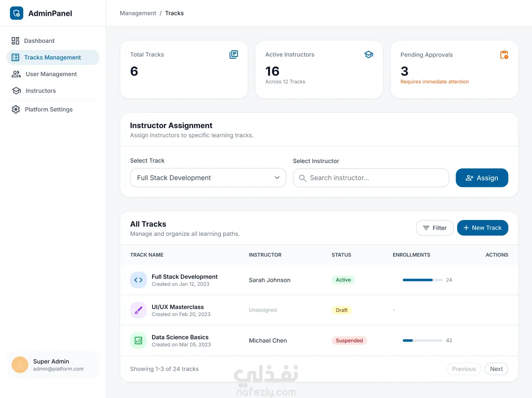Click the Full Stack Development code icon

[138, 280]
